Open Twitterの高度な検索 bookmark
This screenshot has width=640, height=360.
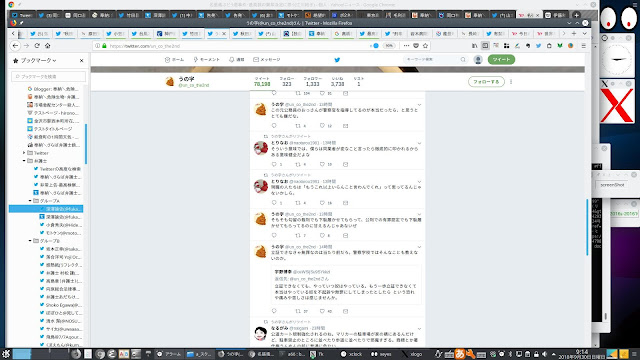pyautogui.click(x=58, y=169)
